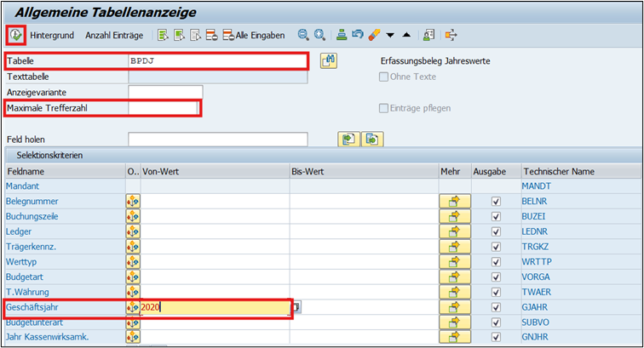
Task: Open multiple selection (Mehr) for Budgetart
Action: point(454,277)
